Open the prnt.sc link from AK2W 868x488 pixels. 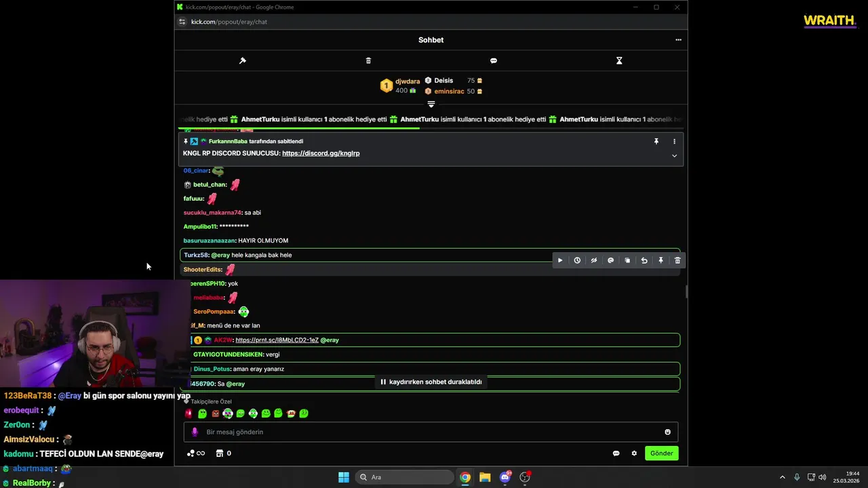(277, 340)
